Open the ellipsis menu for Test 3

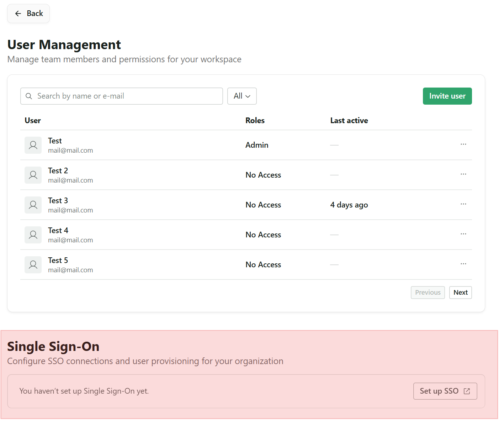[x=463, y=204]
